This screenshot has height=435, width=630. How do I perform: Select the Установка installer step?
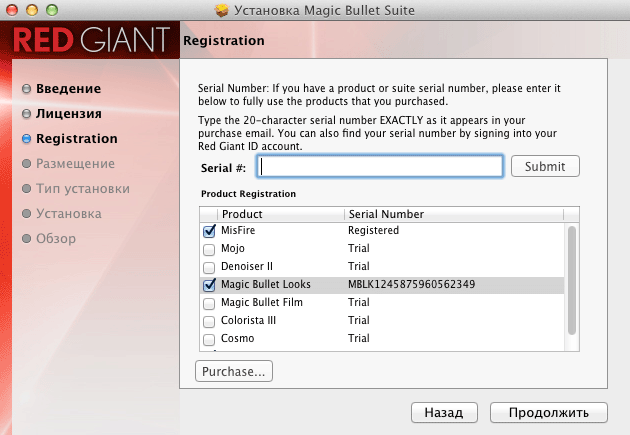tap(61, 213)
